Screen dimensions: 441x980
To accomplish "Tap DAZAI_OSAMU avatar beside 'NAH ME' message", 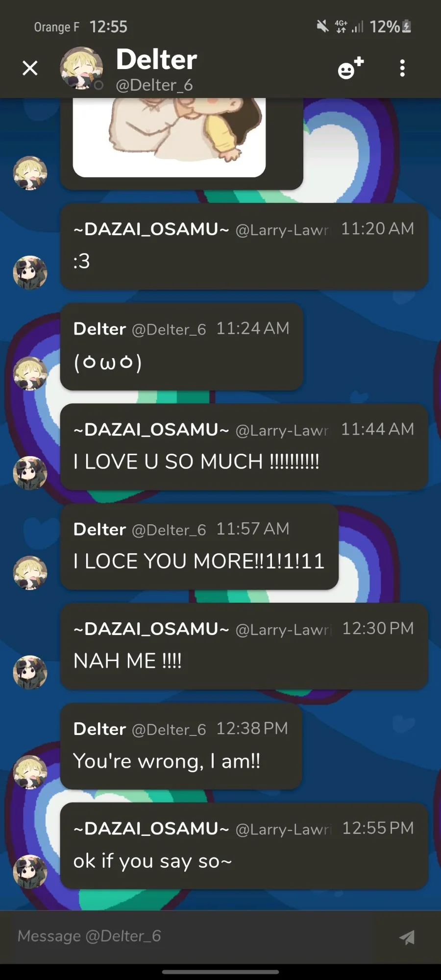I will tap(30, 672).
